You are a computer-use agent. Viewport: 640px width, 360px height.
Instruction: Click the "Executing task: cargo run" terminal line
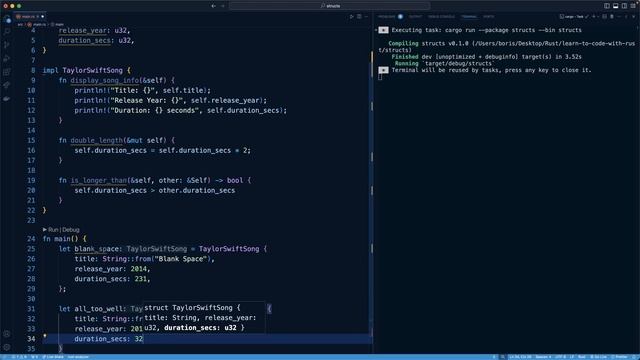(487, 30)
